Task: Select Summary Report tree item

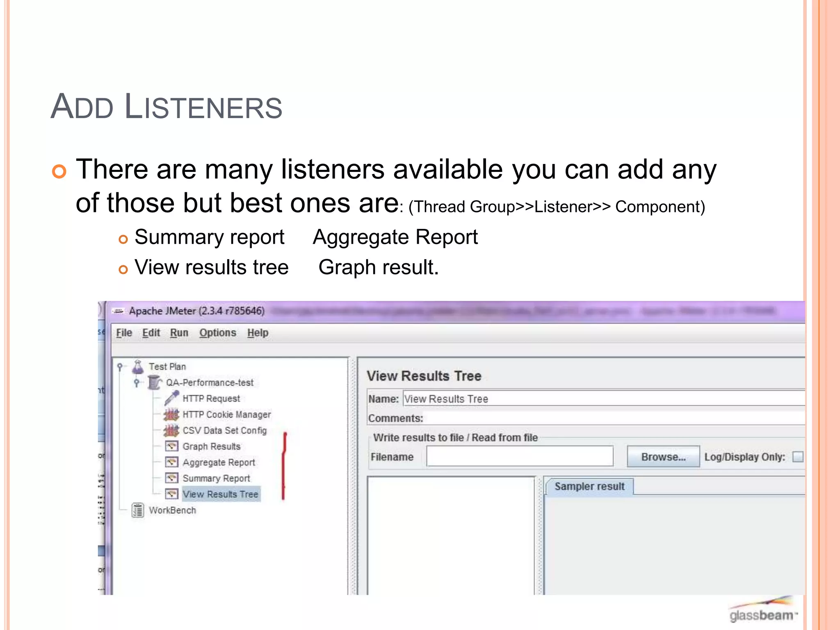Action: click(x=216, y=479)
